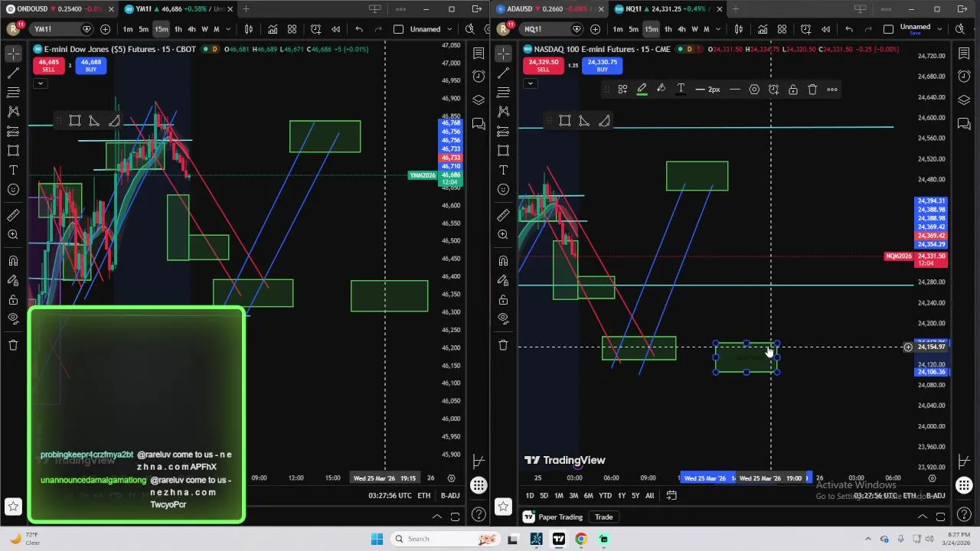Open Windows taskbar Search box
Screen dimensions: 980x551
point(444,539)
